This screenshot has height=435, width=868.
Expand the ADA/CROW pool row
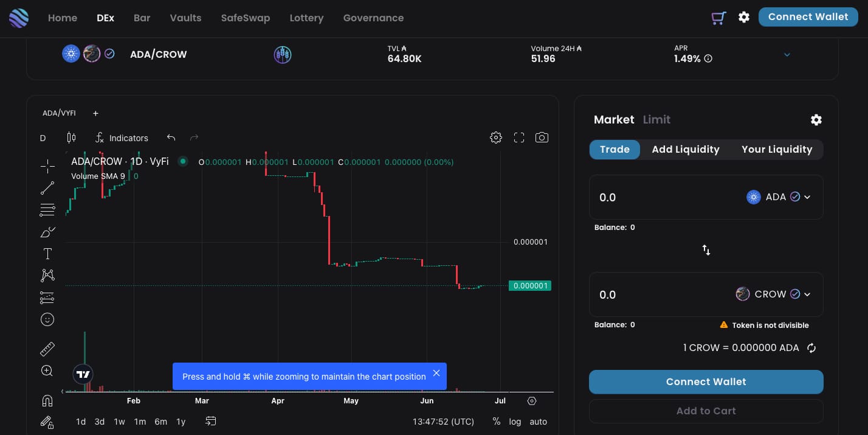point(787,55)
